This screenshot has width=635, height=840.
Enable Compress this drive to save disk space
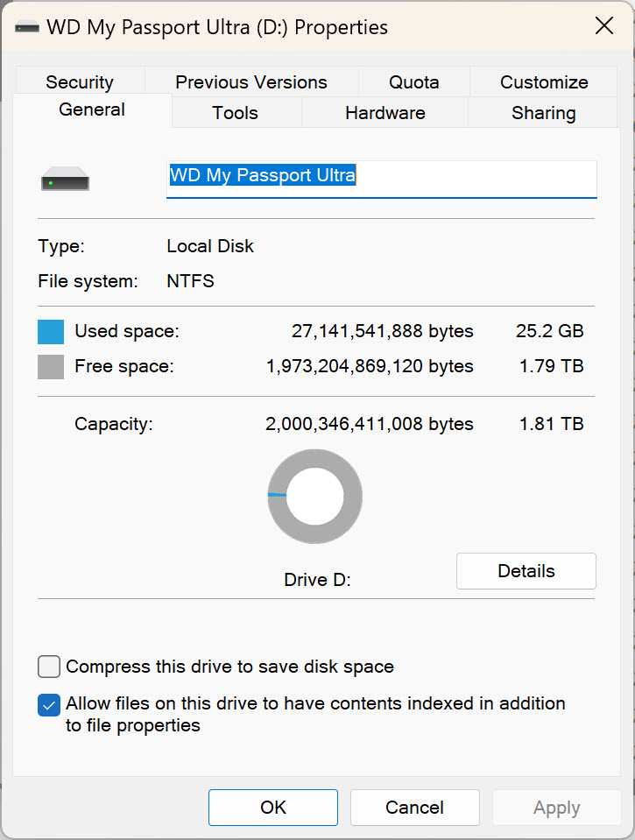click(x=49, y=667)
